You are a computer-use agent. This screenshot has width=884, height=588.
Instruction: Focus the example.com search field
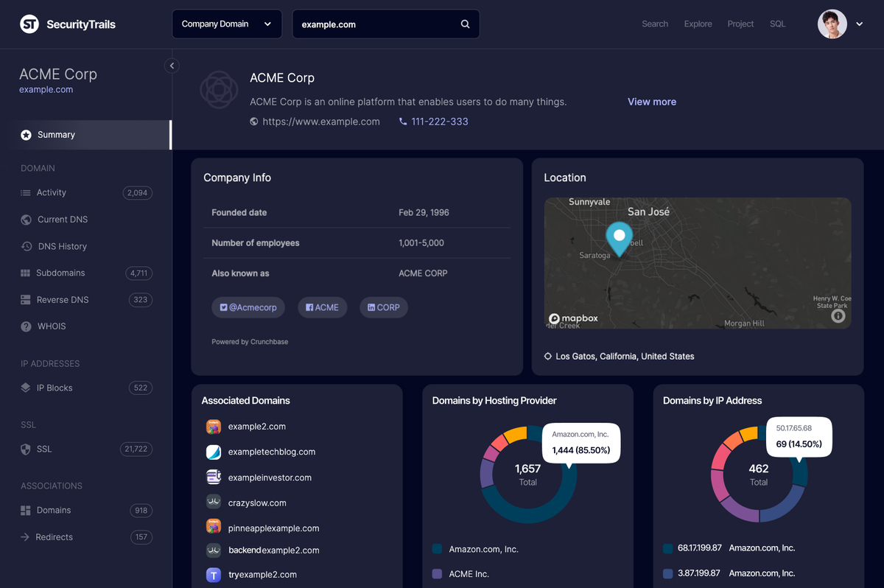click(386, 24)
